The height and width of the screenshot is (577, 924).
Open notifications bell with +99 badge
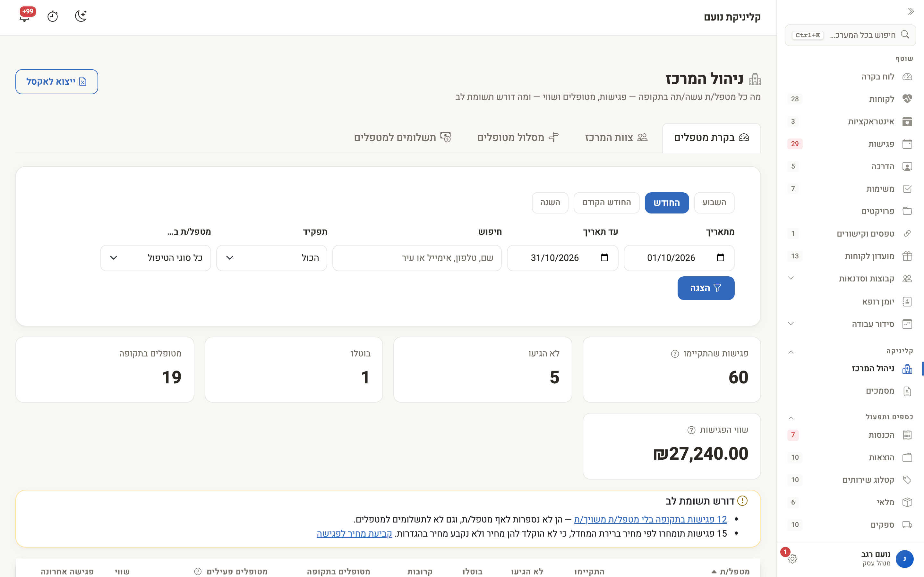point(25,16)
